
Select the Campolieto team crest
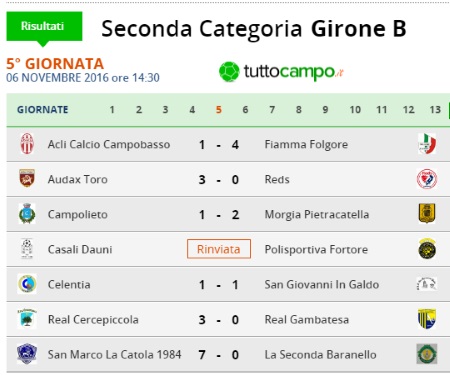click(x=27, y=213)
